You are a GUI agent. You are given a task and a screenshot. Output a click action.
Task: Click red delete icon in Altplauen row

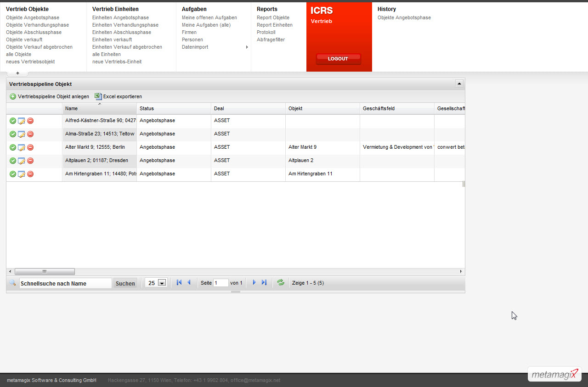(x=30, y=161)
